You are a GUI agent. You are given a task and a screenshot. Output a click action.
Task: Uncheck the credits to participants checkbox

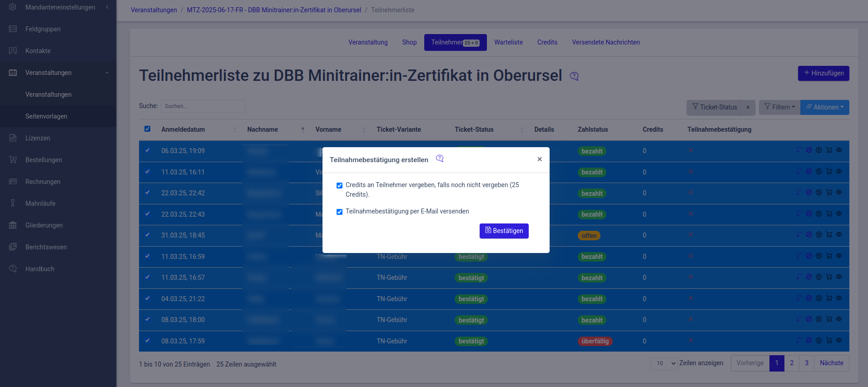[x=339, y=185]
